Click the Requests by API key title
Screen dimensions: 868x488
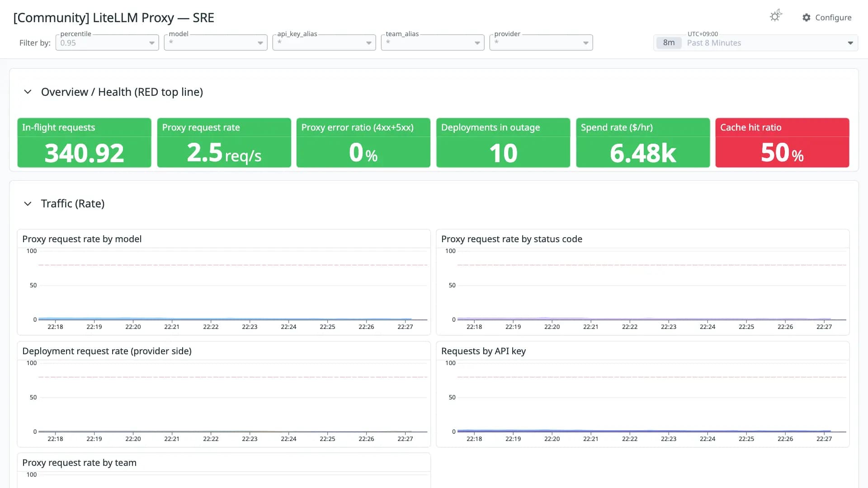(x=483, y=351)
